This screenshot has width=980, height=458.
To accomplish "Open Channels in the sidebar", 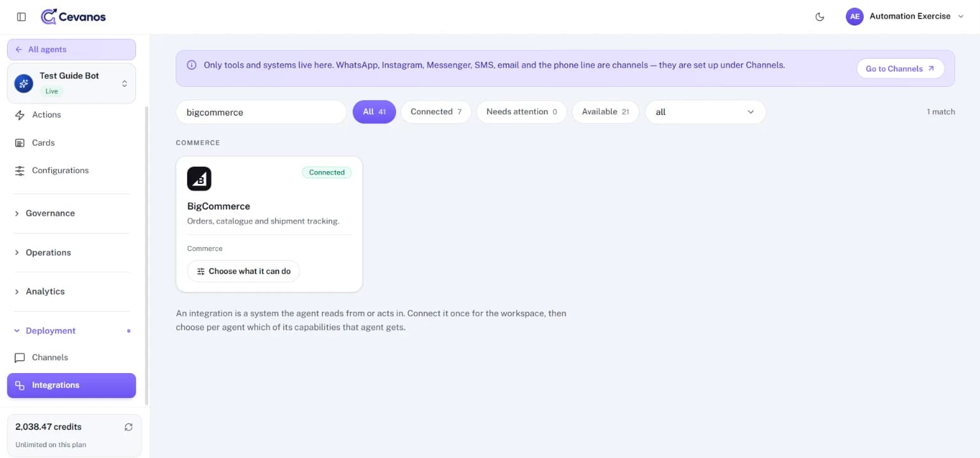I will pyautogui.click(x=72, y=358).
